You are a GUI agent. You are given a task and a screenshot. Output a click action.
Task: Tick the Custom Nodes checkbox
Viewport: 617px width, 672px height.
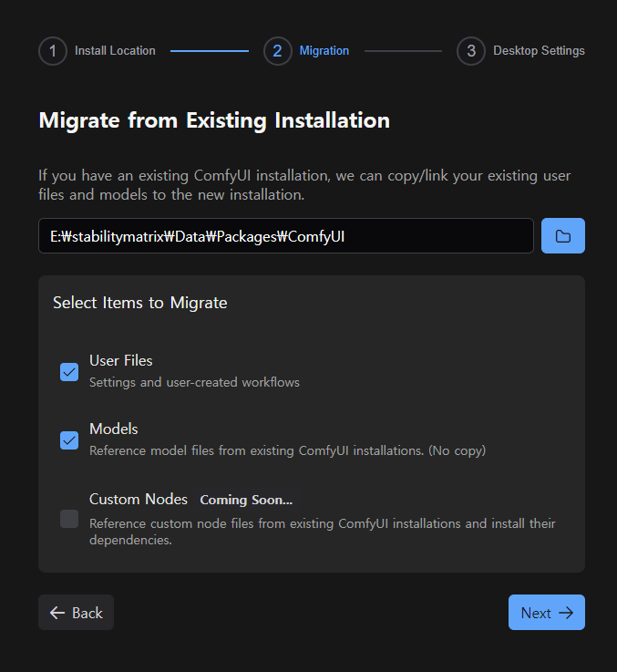69,519
